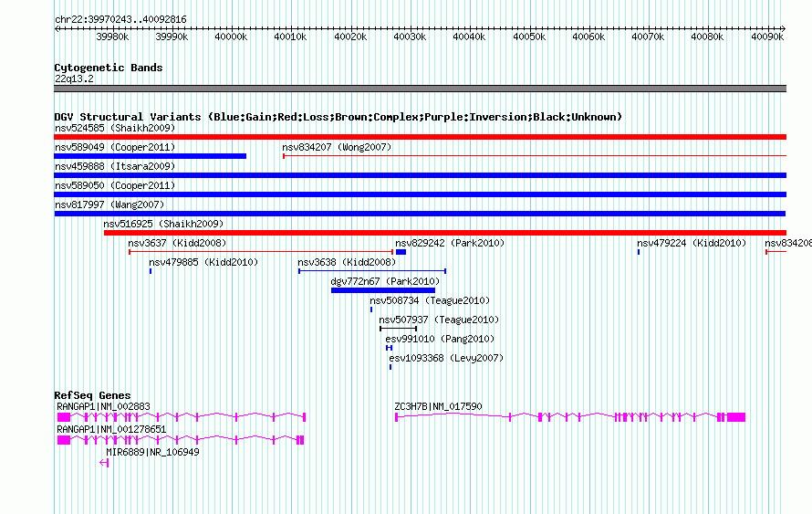The width and height of the screenshot is (812, 514).
Task: Select the 40060k ruler tick label
Action: click(588, 37)
